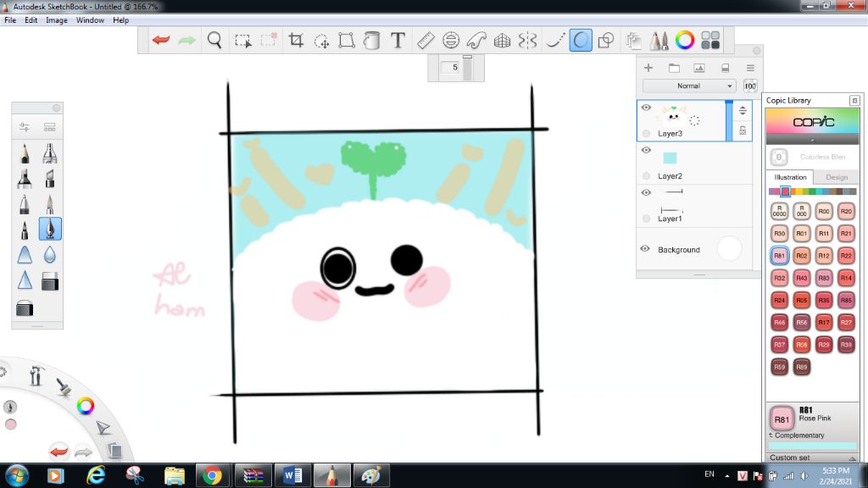This screenshot has width=868, height=488.
Task: Toggle the Layer Editor window icon
Action: 633,40
